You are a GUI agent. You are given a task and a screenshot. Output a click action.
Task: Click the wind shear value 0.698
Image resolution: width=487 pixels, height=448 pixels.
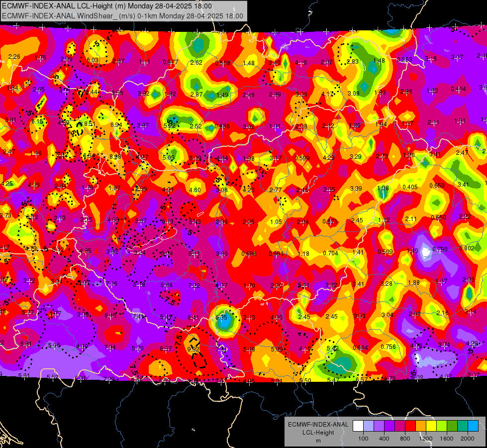point(249,254)
